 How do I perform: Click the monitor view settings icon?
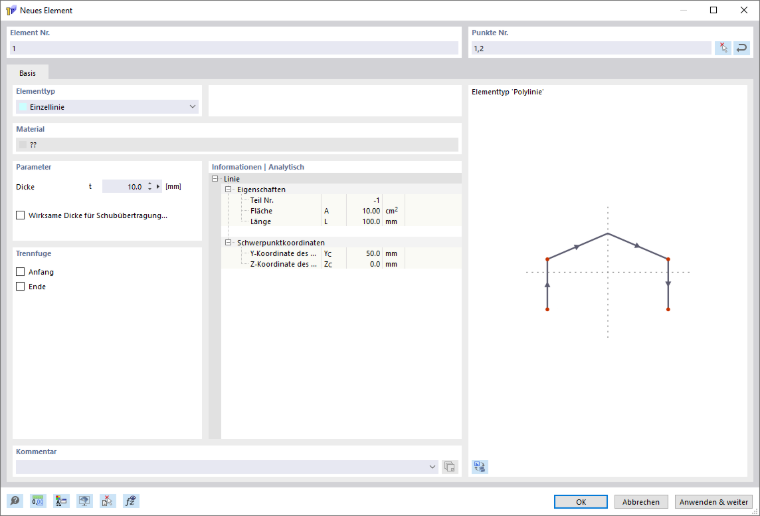84,501
